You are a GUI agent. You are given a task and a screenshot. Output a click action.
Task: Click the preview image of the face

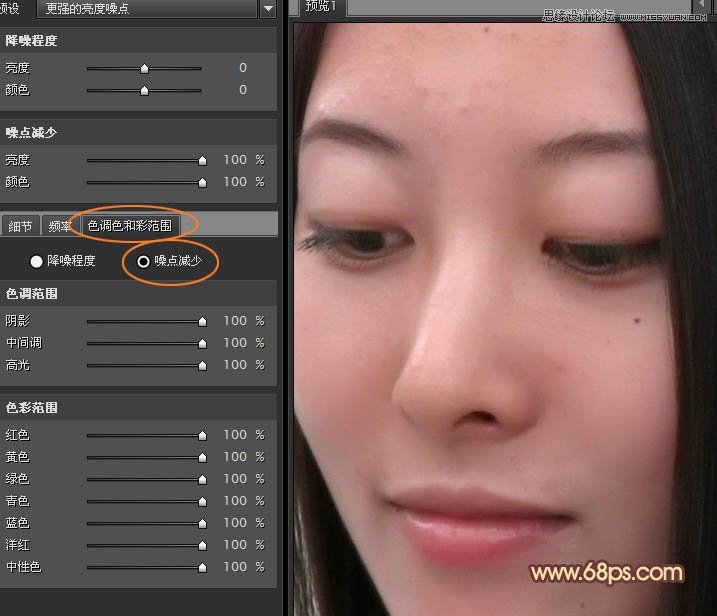(x=505, y=319)
